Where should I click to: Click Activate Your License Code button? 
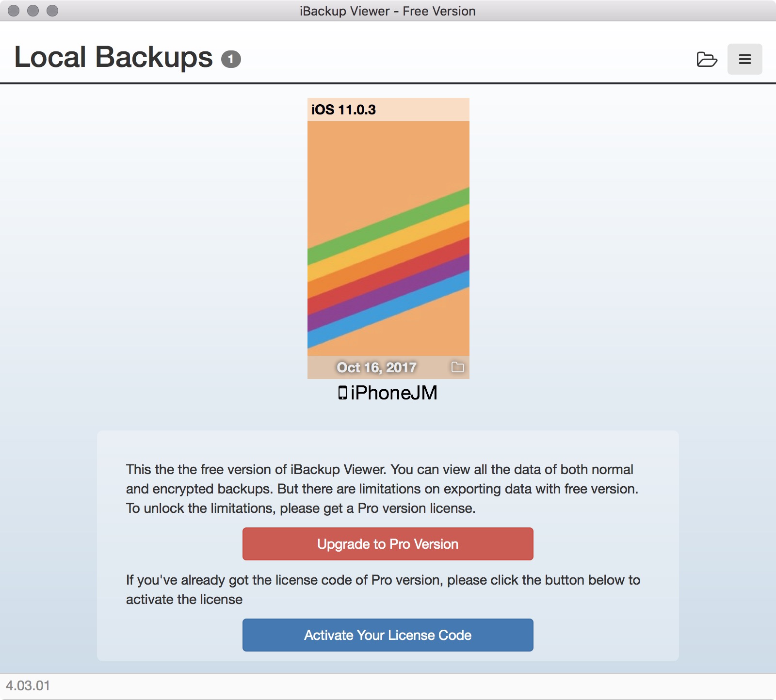(x=388, y=635)
